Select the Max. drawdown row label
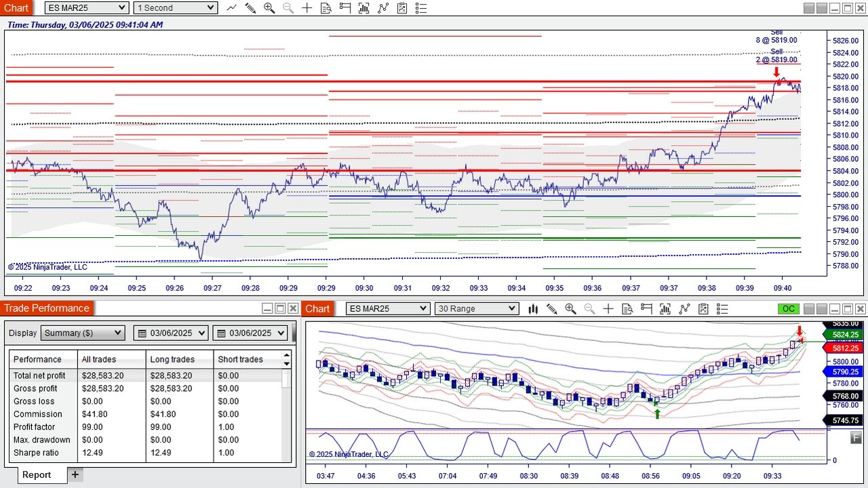 41,440
